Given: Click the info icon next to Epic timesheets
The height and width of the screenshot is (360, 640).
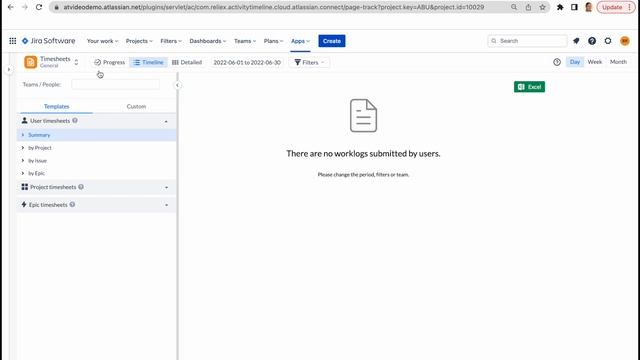Looking at the screenshot, I should coord(72,204).
